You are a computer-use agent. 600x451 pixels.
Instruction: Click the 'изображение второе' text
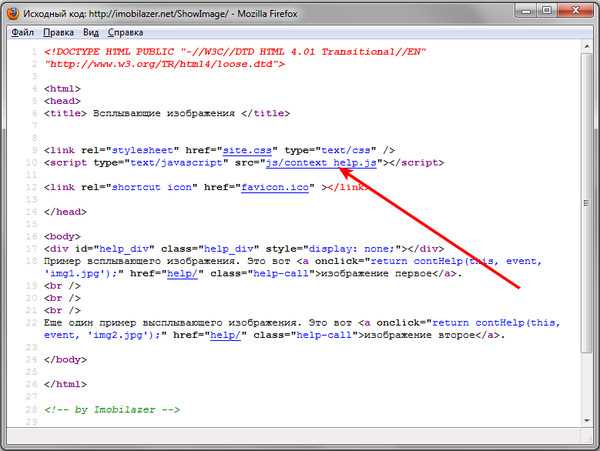[419, 335]
